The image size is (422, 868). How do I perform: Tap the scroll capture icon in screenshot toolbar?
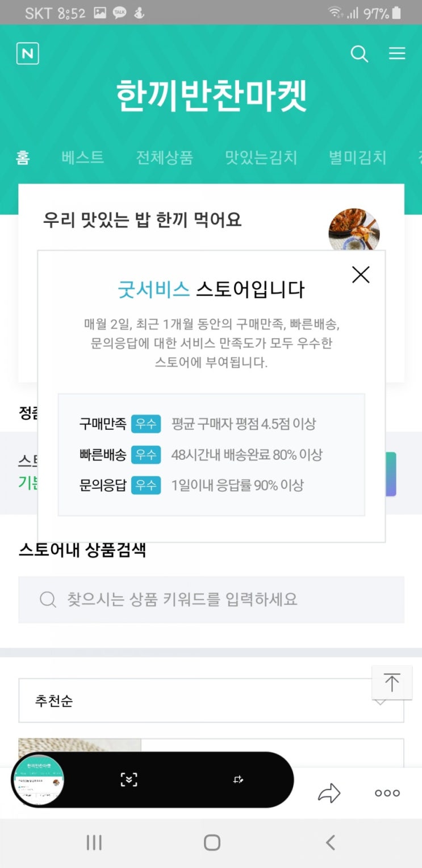click(x=129, y=780)
